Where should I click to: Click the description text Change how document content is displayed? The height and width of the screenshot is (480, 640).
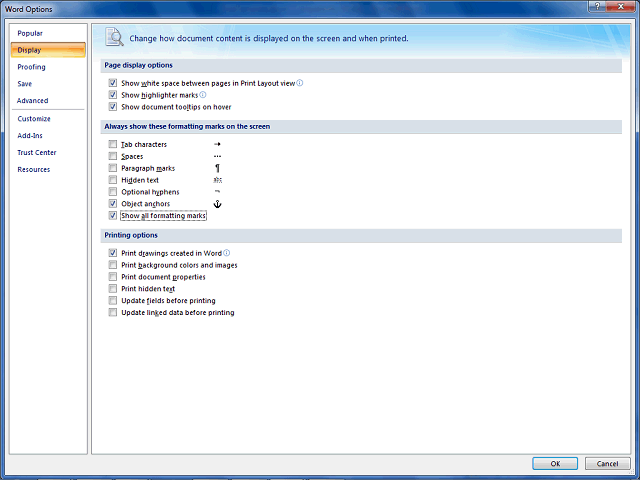point(269,38)
